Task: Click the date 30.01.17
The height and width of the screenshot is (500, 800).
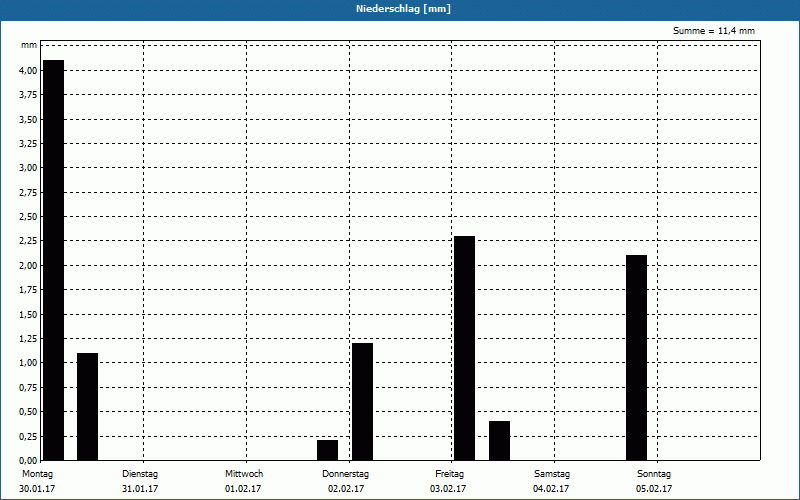Action: [x=37, y=489]
